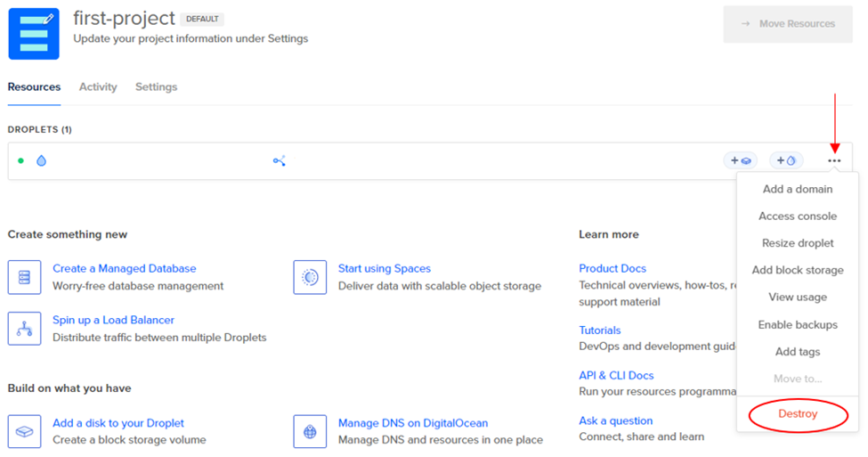Select Add block storage entry
This screenshot has width=868, height=457.
pyautogui.click(x=798, y=270)
